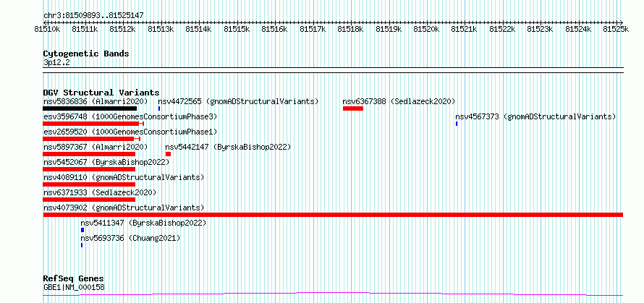Image resolution: width=644 pixels, height=303 pixels.
Task: Open nsv5411347 (ByrskaBishop2022) label
Action: tap(143, 223)
